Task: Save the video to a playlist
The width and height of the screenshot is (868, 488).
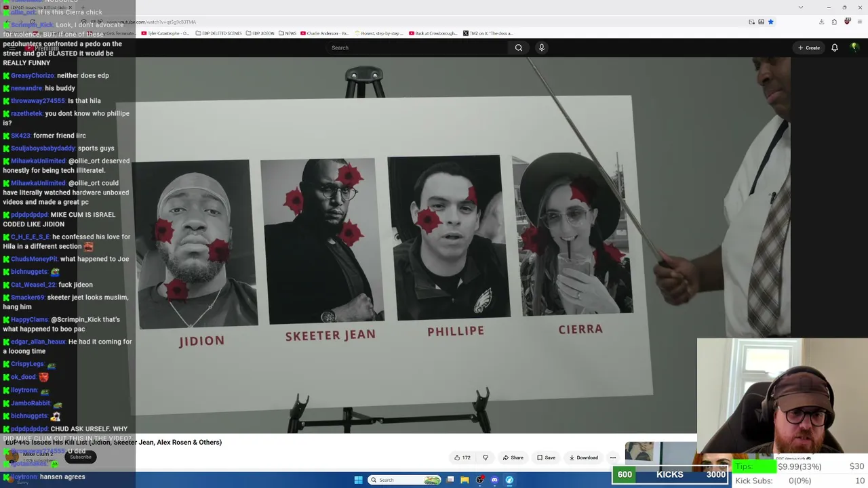Action: tap(546, 457)
